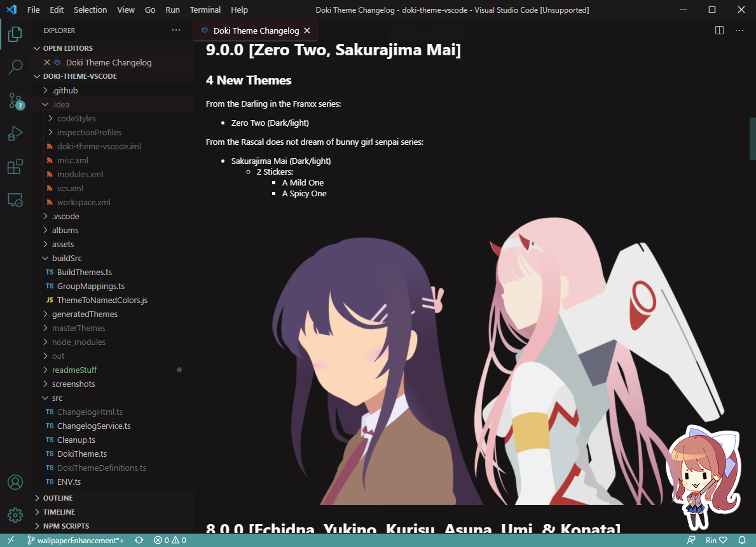
Task: Open the Terminal menu
Action: click(205, 10)
